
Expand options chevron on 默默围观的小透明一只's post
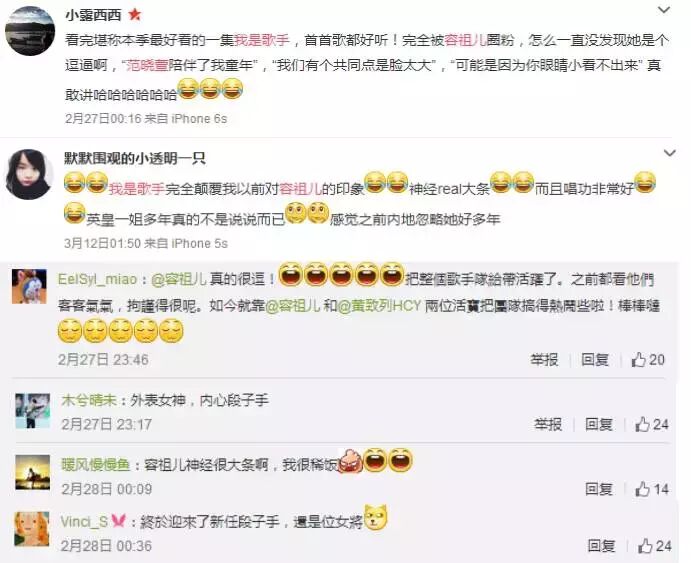pyautogui.click(x=669, y=153)
